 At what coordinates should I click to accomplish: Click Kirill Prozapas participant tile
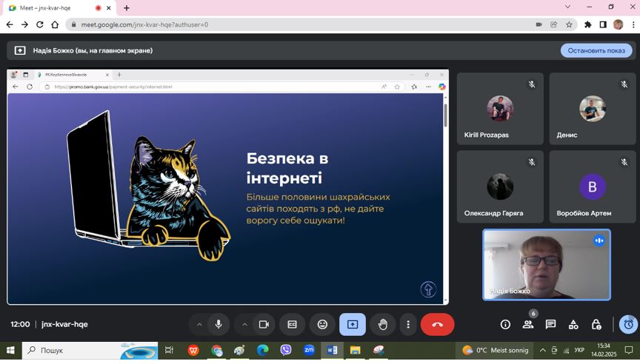pos(500,108)
